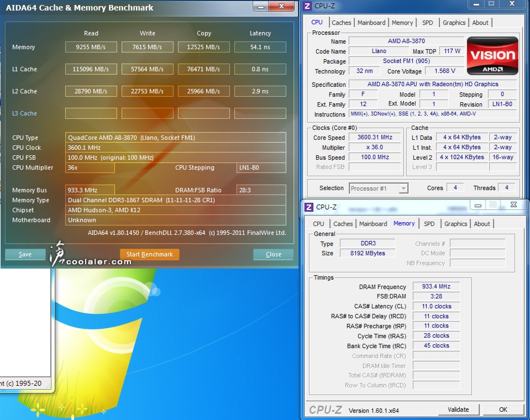Click CPU Type field QuadCore AMD A8-3870
Image resolution: width=530 pixels, height=420 pixels.
point(175,138)
